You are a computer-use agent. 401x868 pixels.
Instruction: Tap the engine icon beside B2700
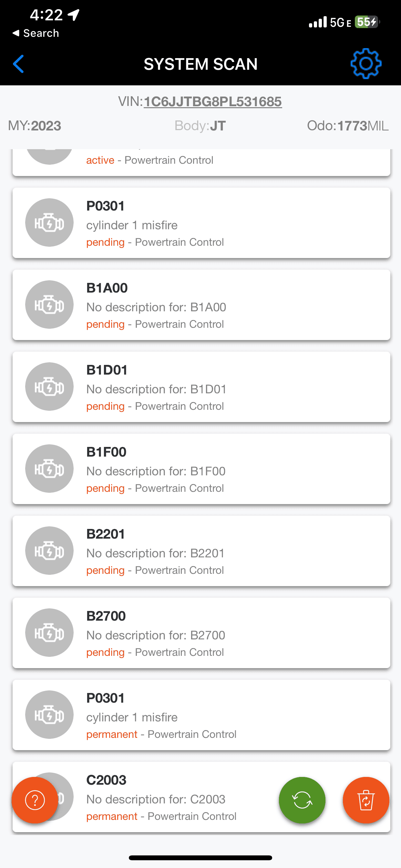[49, 633]
